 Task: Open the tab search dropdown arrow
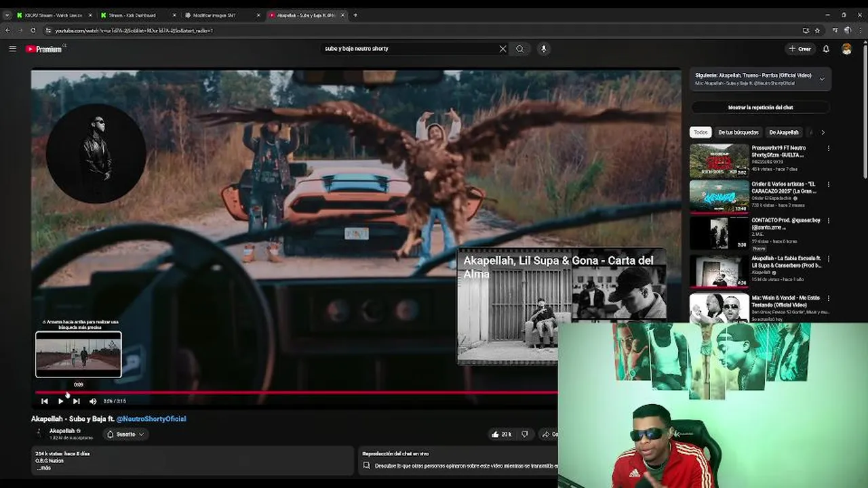[6, 15]
